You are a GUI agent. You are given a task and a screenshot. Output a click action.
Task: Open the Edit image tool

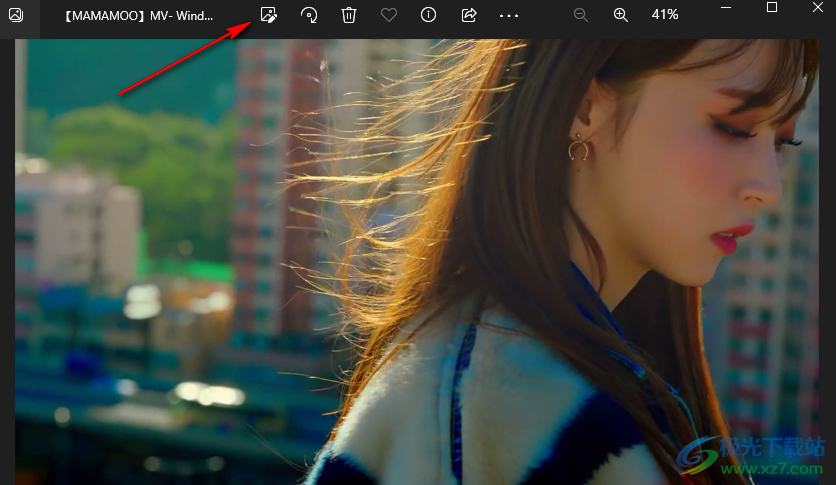click(268, 15)
